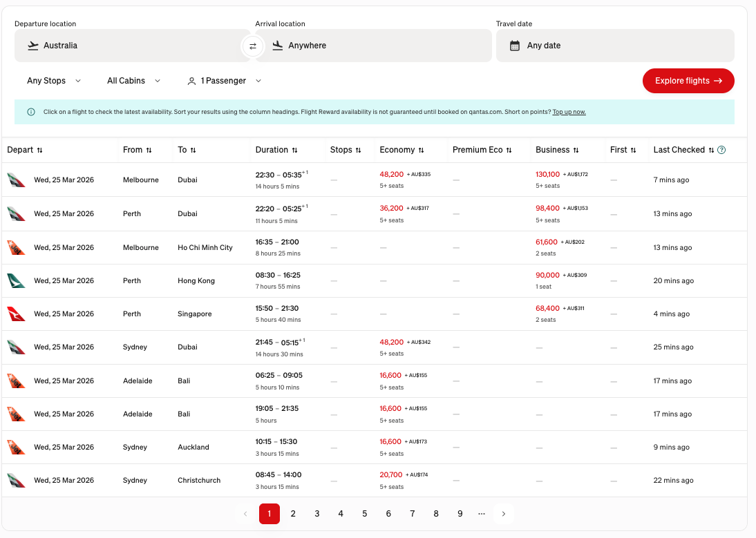Click the next page chevron
The width and height of the screenshot is (756, 538).
[504, 514]
